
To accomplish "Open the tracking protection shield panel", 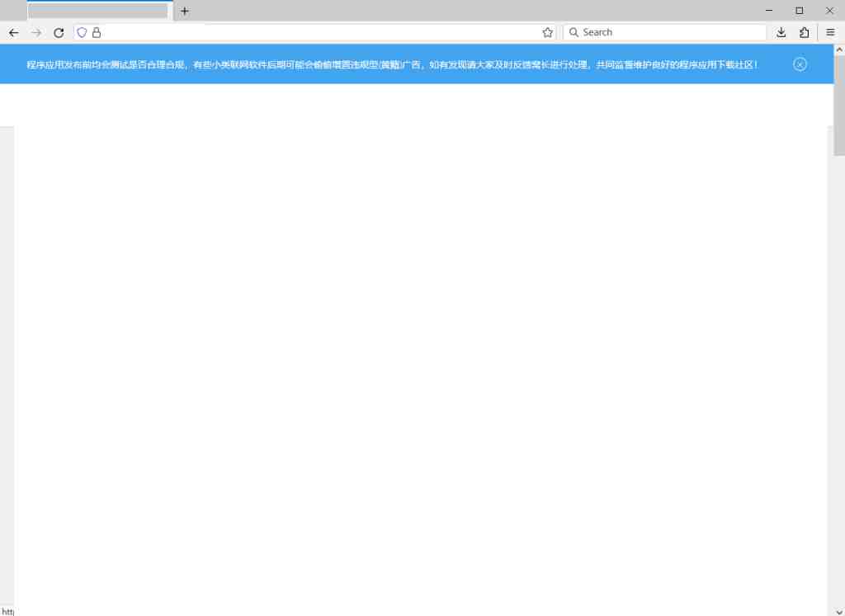I will coord(81,32).
